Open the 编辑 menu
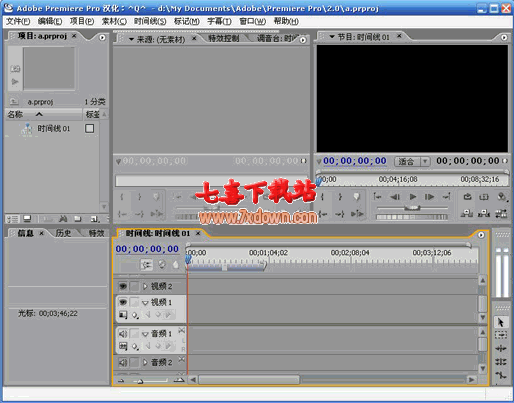This screenshot has height=403, width=514. point(50,21)
